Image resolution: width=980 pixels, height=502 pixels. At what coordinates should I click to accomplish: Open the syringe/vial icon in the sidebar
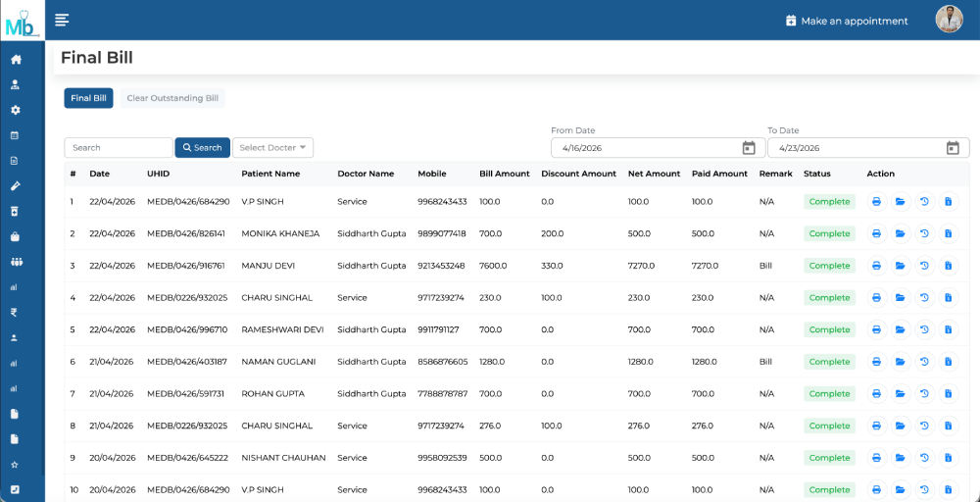(x=15, y=185)
